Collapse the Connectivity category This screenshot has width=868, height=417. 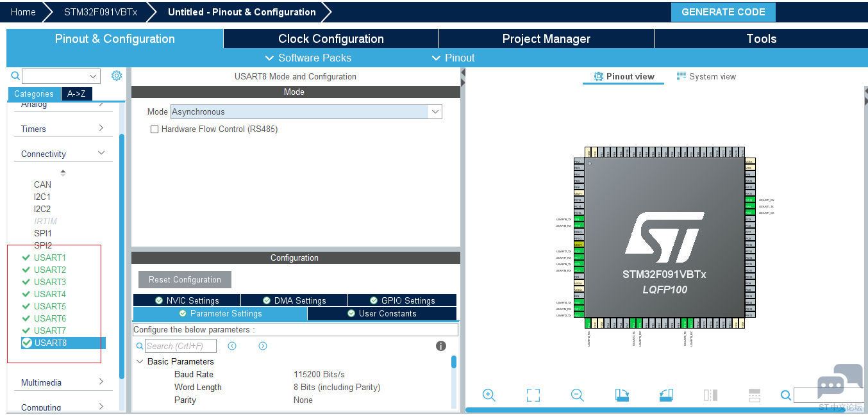click(101, 154)
